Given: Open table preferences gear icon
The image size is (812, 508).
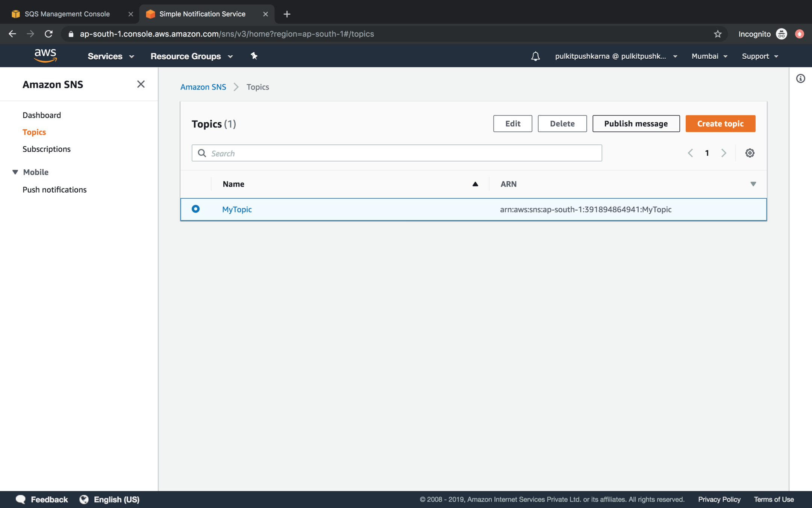Looking at the screenshot, I should [x=750, y=153].
